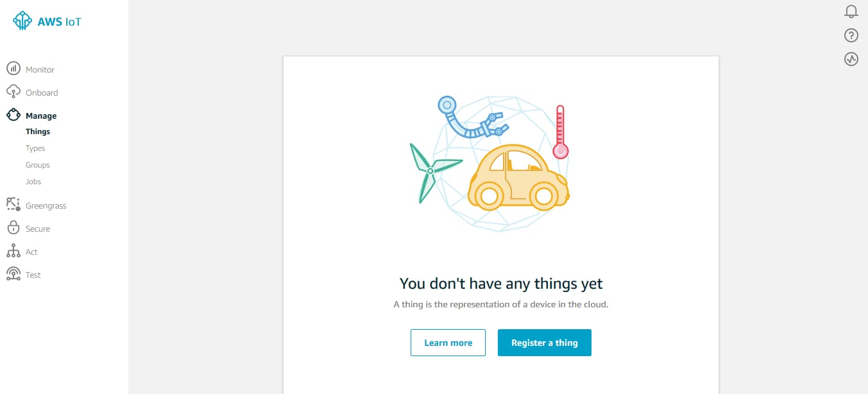Click the Learn more button
Viewport: 868px width, 394px height.
point(448,343)
